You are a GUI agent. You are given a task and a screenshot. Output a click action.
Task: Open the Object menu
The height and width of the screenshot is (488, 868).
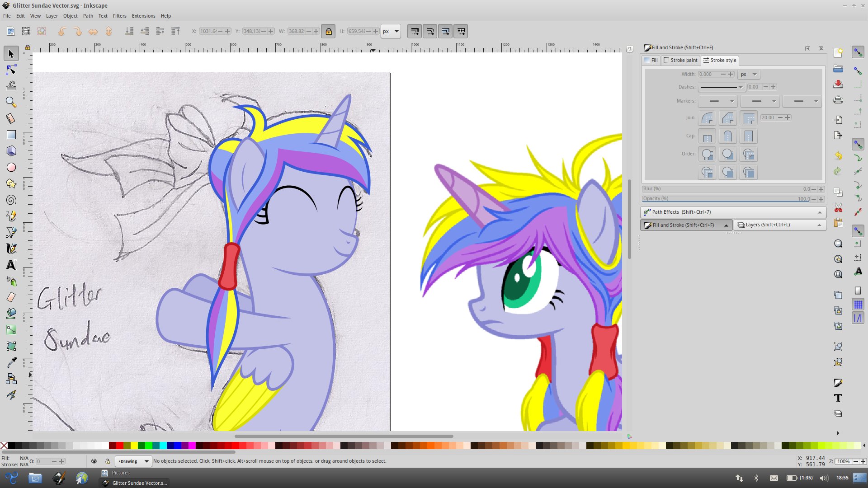tap(70, 16)
